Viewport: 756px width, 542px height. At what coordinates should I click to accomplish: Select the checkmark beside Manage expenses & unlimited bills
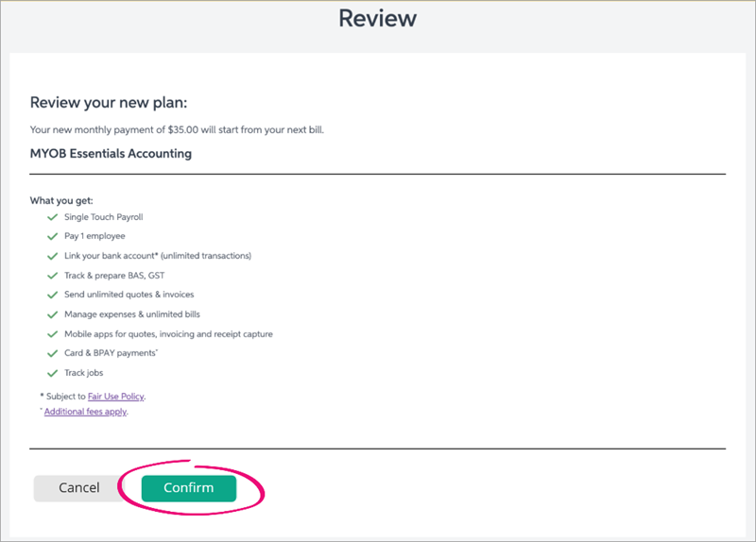click(x=53, y=314)
